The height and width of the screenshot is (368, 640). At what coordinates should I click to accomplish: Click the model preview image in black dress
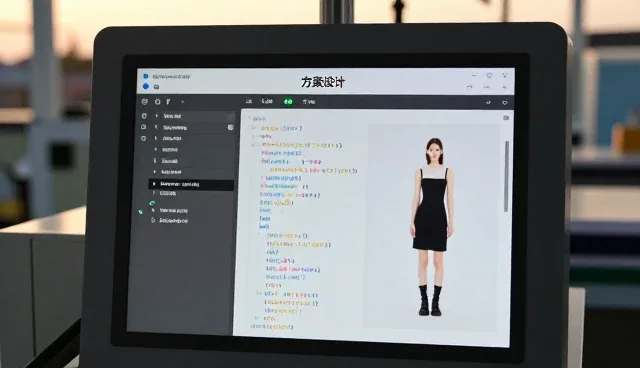click(432, 226)
